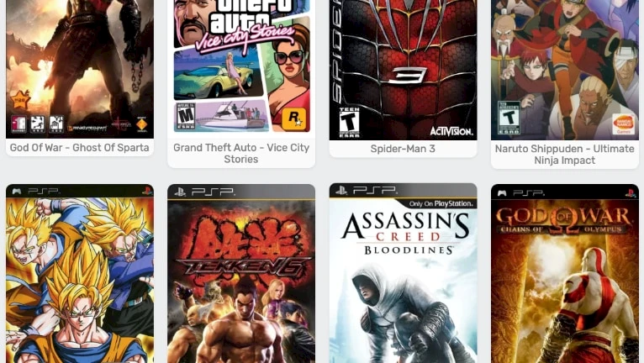Image resolution: width=644 pixels, height=363 pixels.
Task: Click the Bandai Namco logo on Naruto cover
Action: tap(624, 124)
